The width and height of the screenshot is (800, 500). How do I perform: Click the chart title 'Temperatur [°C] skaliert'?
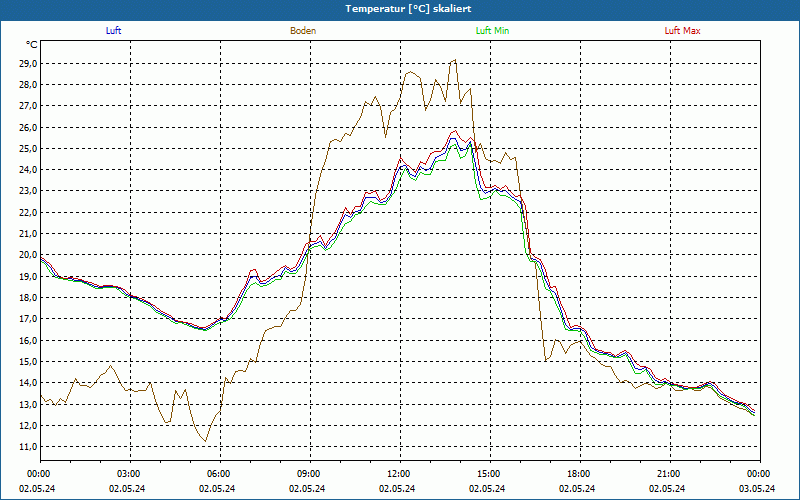(x=408, y=9)
